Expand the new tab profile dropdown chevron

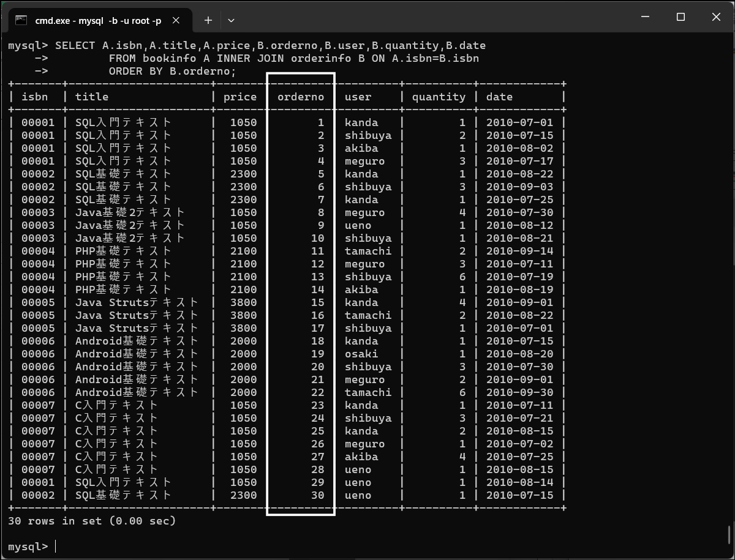click(x=231, y=20)
